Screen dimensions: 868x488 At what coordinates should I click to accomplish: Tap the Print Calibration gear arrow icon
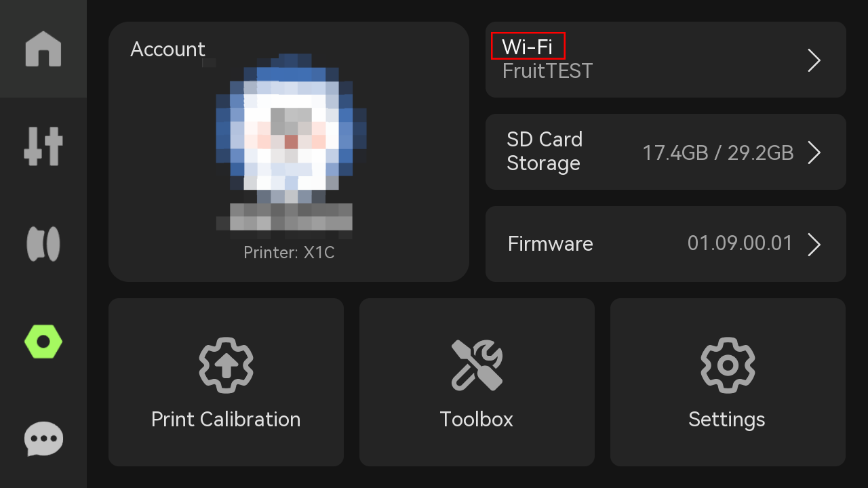(x=226, y=365)
